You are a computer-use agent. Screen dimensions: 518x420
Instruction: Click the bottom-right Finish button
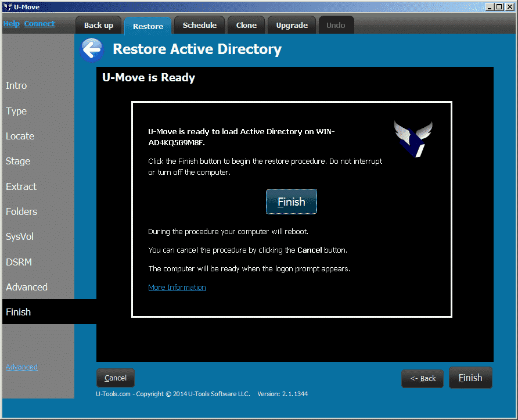click(470, 378)
